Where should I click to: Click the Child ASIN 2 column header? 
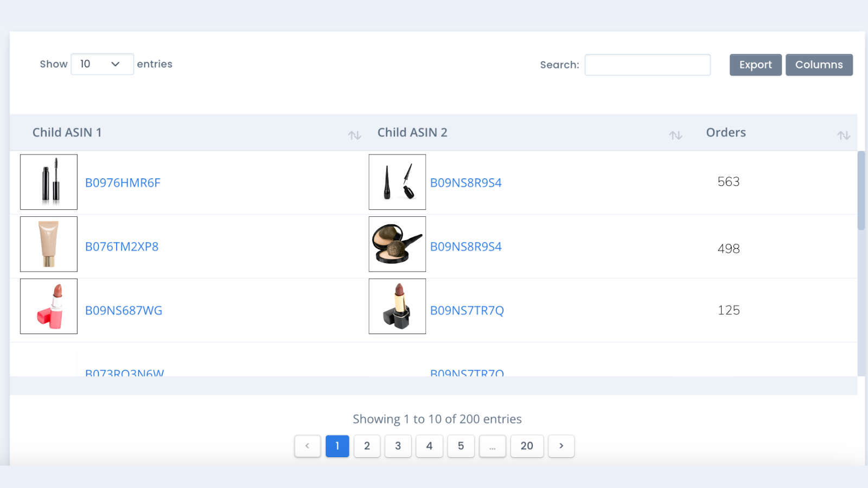pyautogui.click(x=412, y=132)
